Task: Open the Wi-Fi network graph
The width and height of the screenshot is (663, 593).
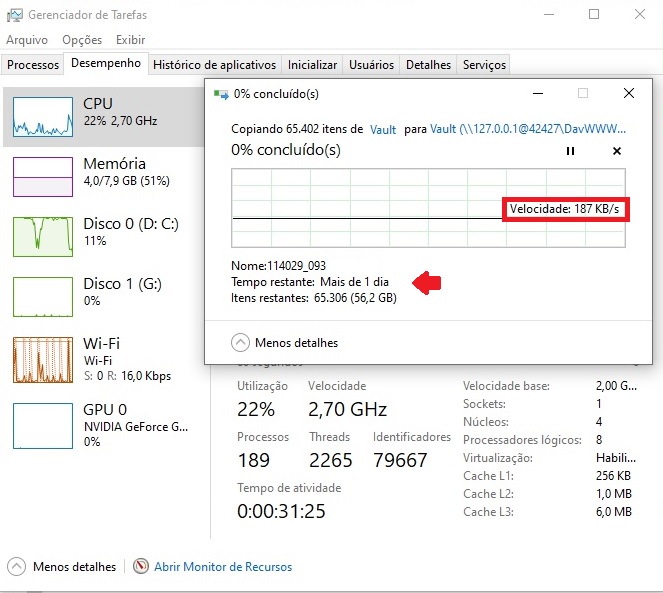Action: (x=42, y=359)
